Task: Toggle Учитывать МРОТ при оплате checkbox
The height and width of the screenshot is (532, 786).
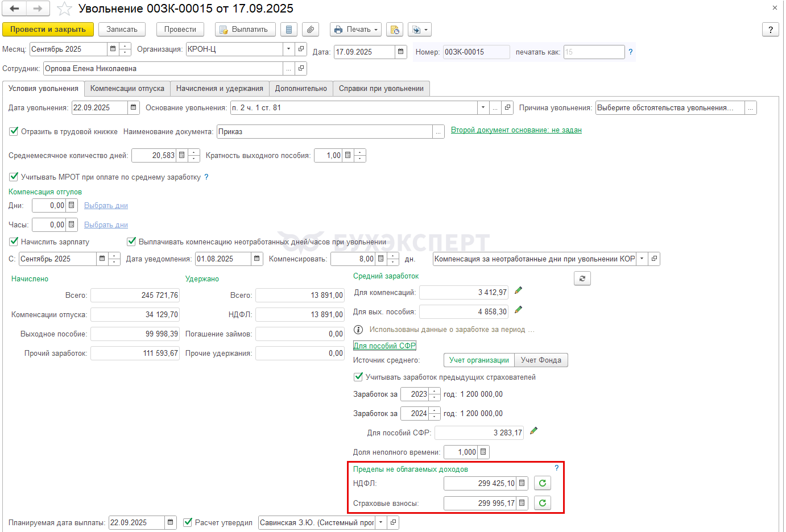Action: pyautogui.click(x=14, y=177)
